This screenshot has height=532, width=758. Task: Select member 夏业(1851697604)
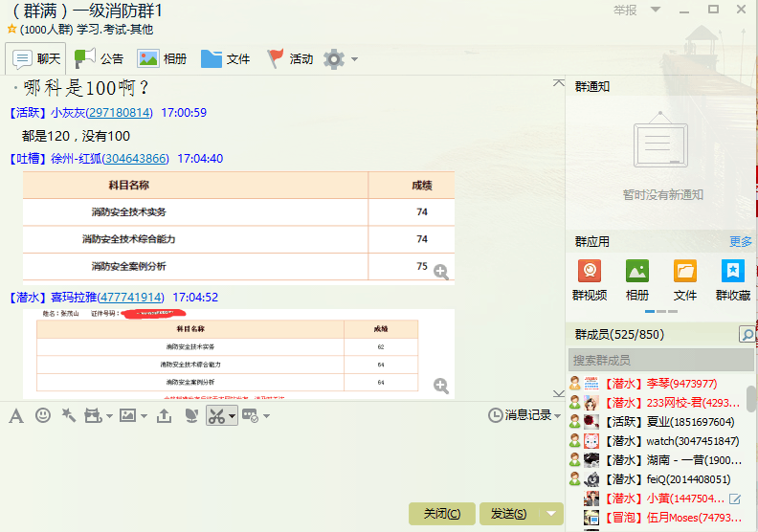coord(658,422)
